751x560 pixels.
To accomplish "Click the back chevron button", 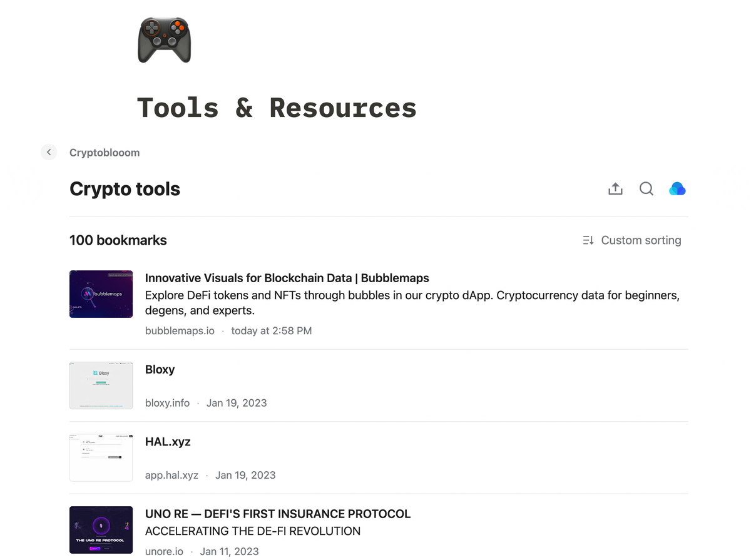I will [49, 152].
